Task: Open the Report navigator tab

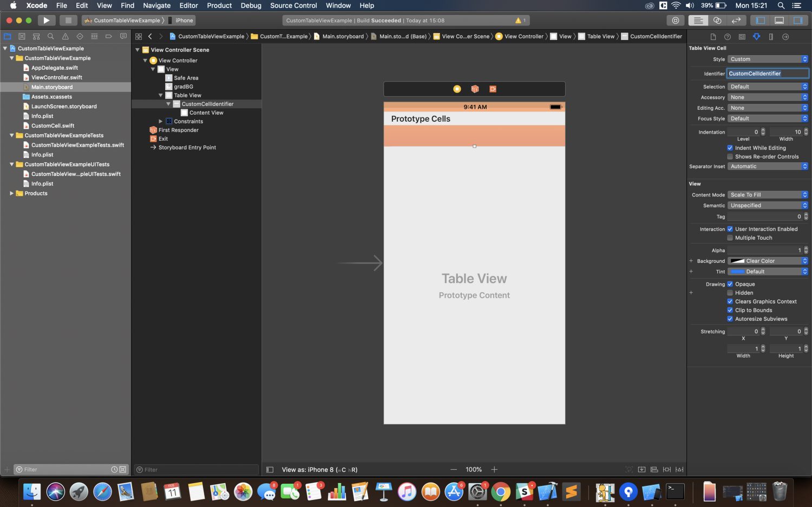Action: (123, 36)
